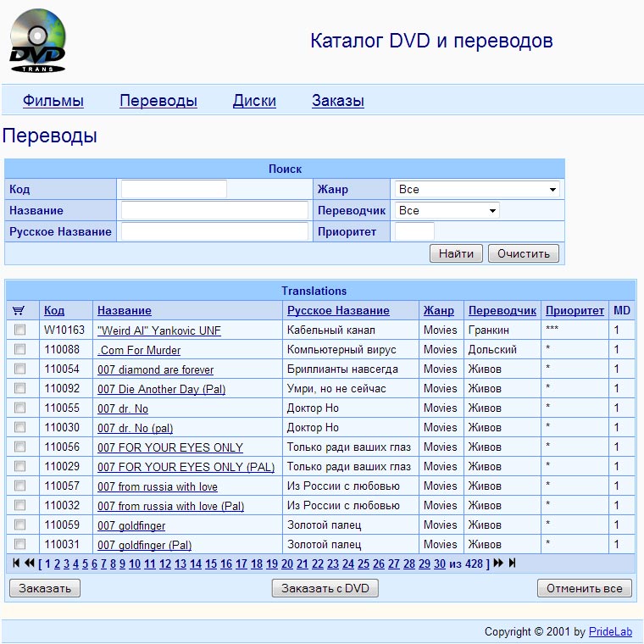Go to page 25
The width and height of the screenshot is (644, 644).
click(363, 563)
